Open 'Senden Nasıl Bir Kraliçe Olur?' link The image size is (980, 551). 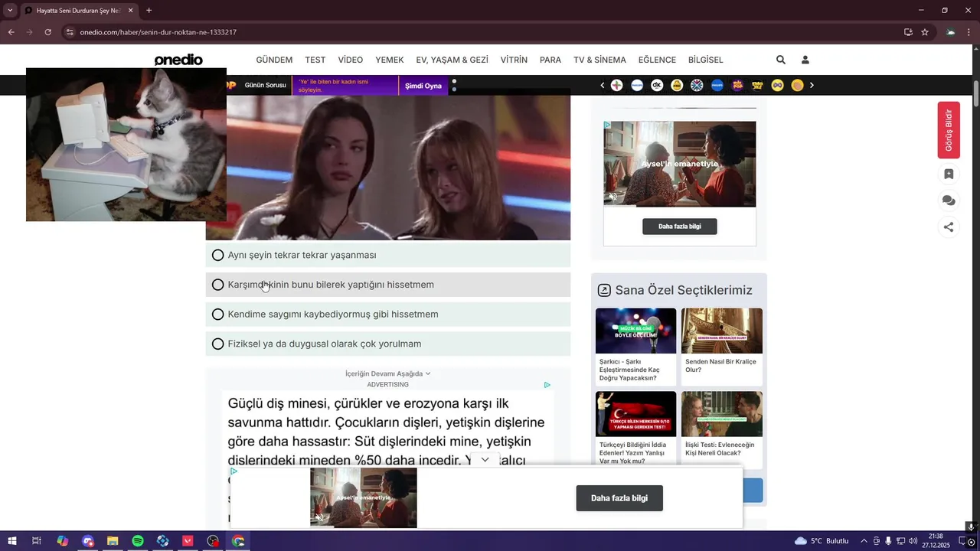tap(722, 346)
